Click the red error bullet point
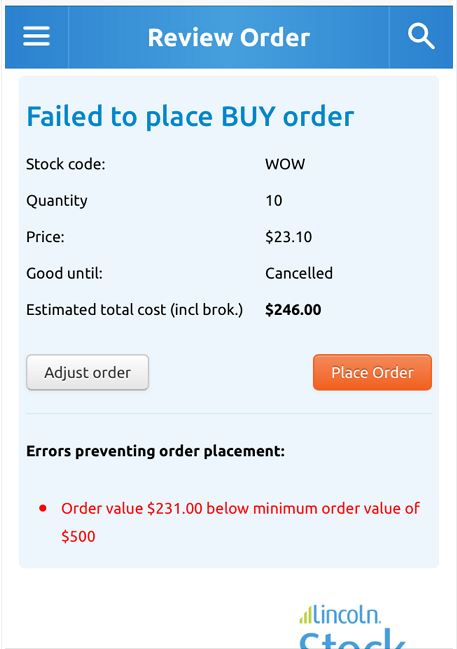457x649 pixels. pos(43,508)
